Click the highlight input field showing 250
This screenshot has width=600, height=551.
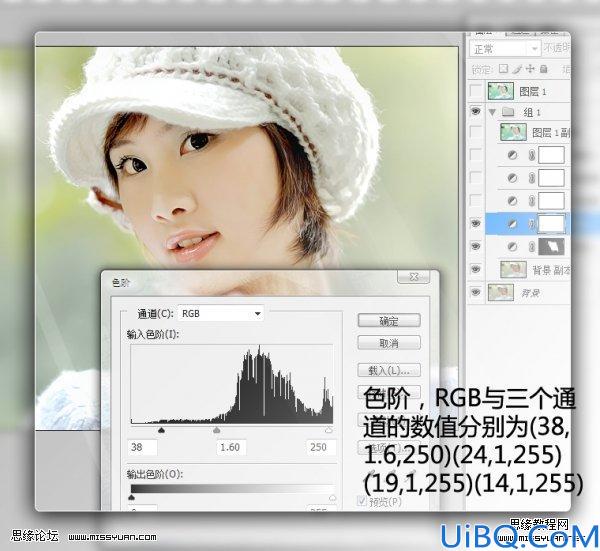pos(321,447)
